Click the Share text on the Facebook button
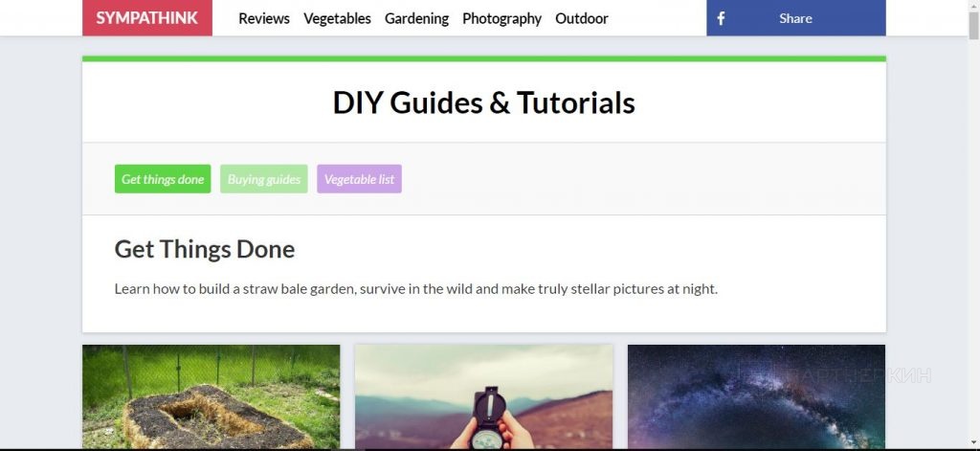The width and height of the screenshot is (980, 451). 795,19
